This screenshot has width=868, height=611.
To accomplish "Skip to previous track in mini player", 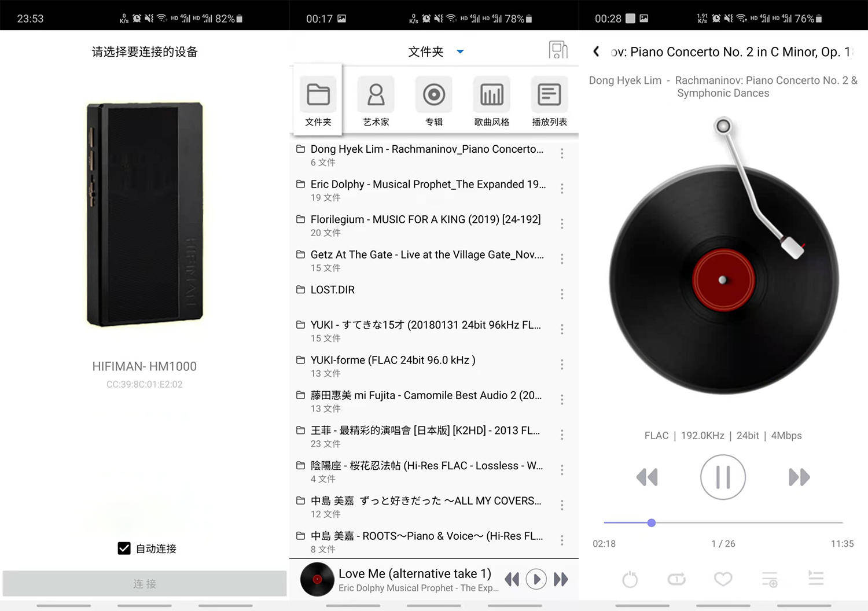I will pos(512,579).
